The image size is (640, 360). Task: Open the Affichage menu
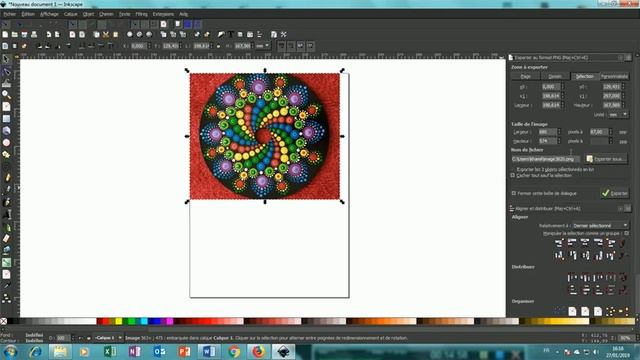click(49, 14)
